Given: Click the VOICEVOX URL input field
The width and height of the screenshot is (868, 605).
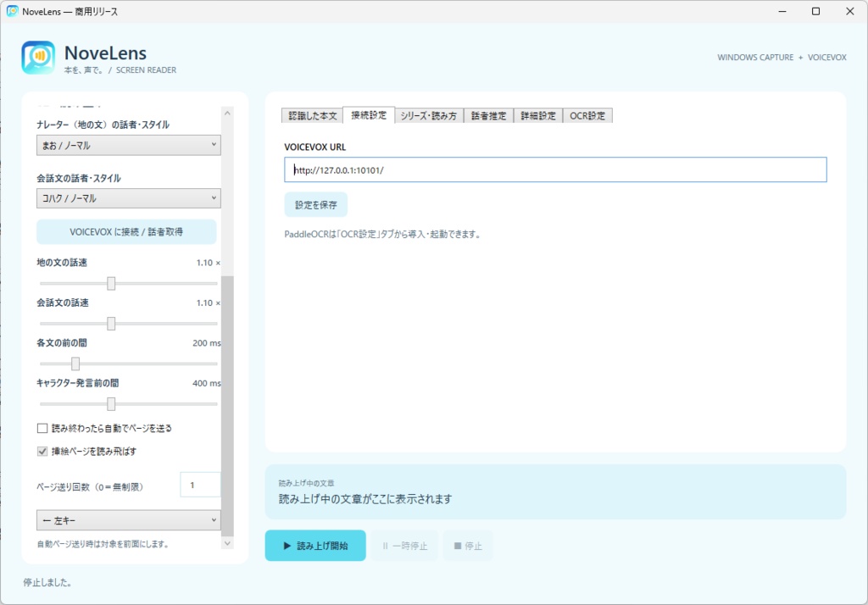Looking at the screenshot, I should click(555, 170).
